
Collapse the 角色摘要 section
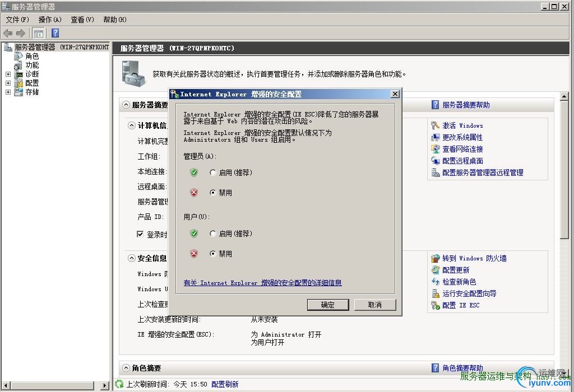tap(126, 368)
